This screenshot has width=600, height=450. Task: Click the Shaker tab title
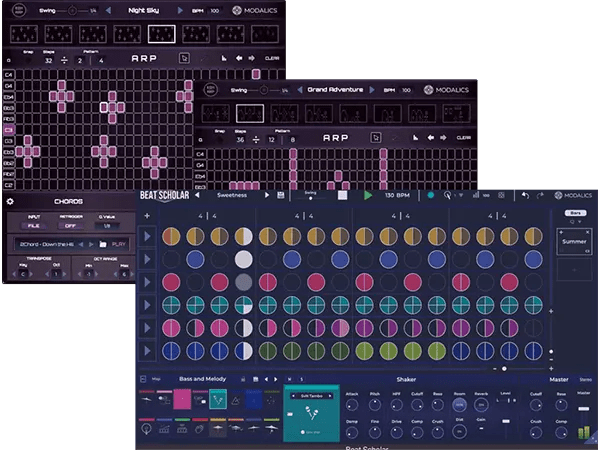click(x=406, y=379)
